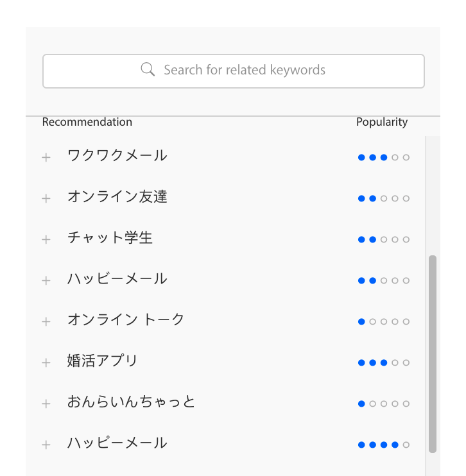Click the Recommendation column header
This screenshot has width=466, height=476.
coord(87,122)
